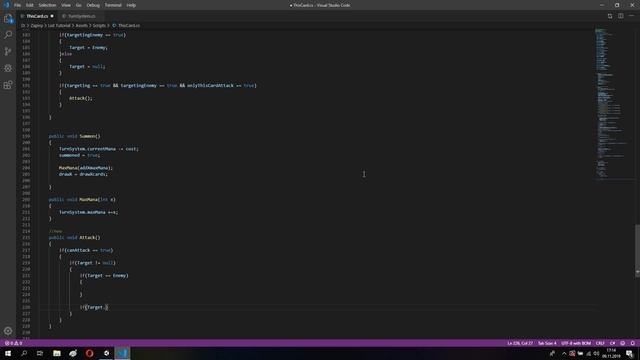The image size is (640, 360).
Task: Click the Task View icon on the taskbar
Action: tap(40, 353)
